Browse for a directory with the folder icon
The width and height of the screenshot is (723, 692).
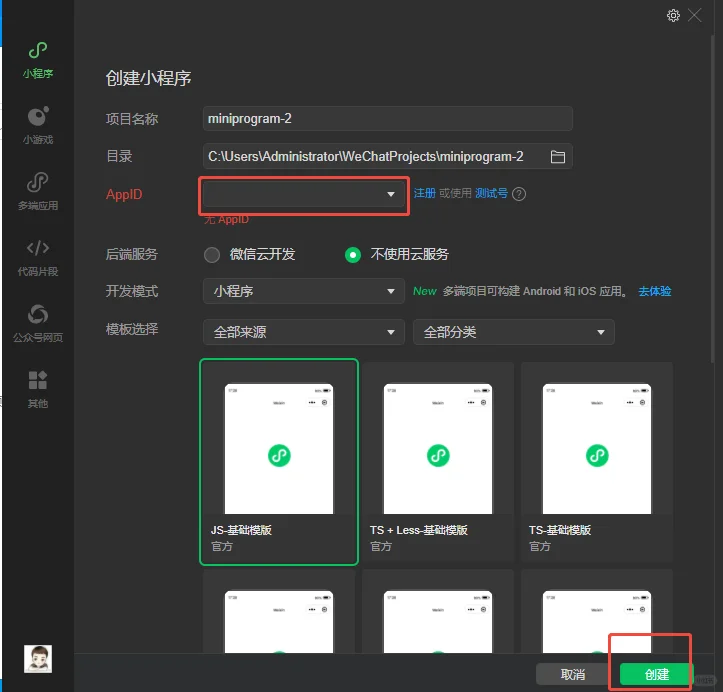tap(557, 157)
